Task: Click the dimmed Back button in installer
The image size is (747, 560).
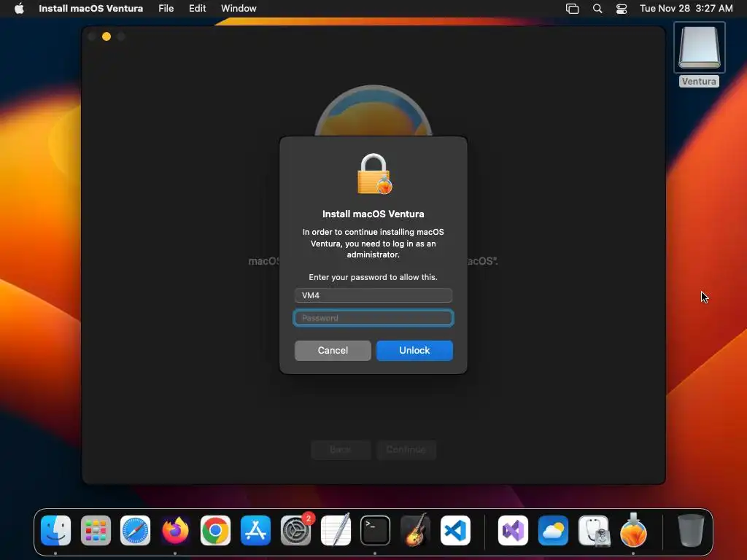Action: tap(341, 449)
